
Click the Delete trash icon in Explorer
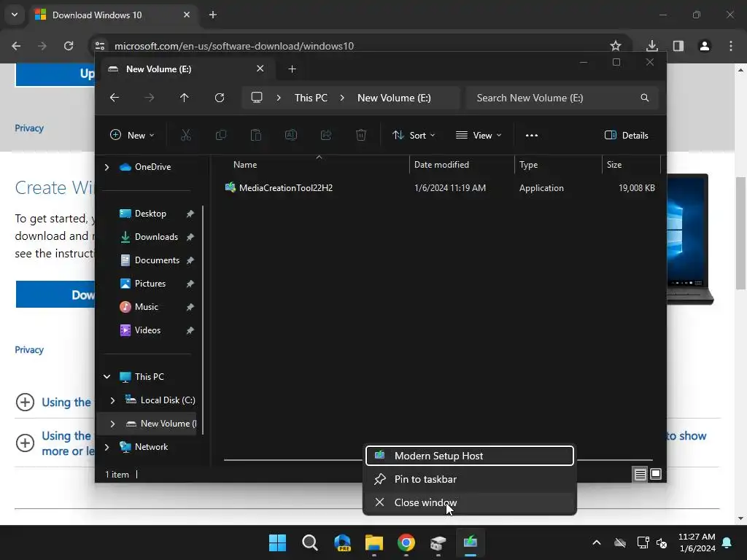click(x=361, y=135)
